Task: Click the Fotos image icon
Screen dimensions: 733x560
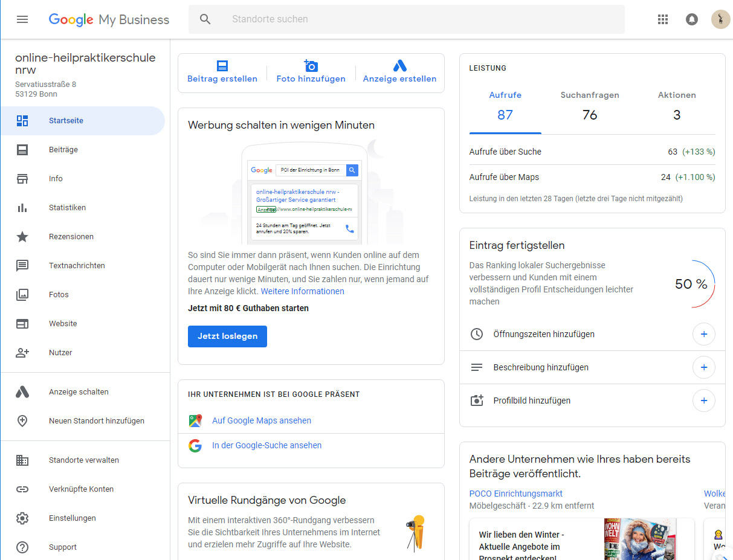Action: click(22, 295)
